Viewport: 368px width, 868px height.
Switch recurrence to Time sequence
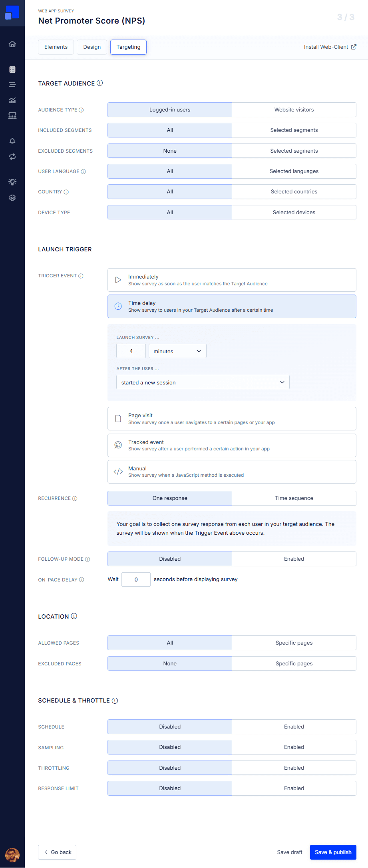[x=294, y=498]
